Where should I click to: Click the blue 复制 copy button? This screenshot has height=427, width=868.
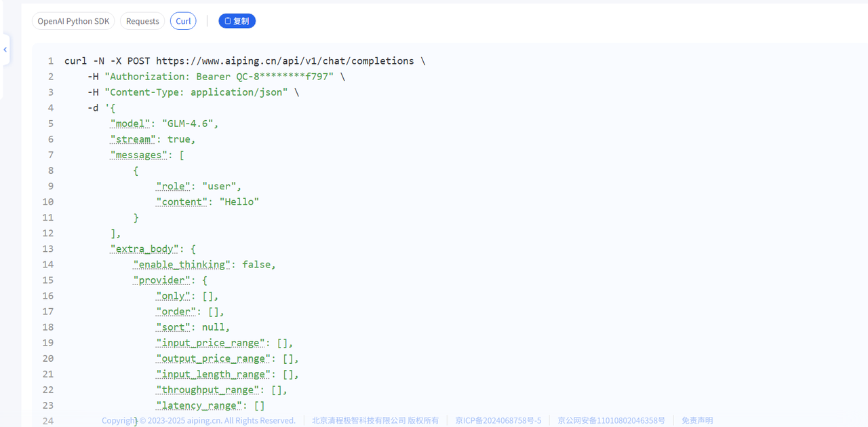[237, 21]
